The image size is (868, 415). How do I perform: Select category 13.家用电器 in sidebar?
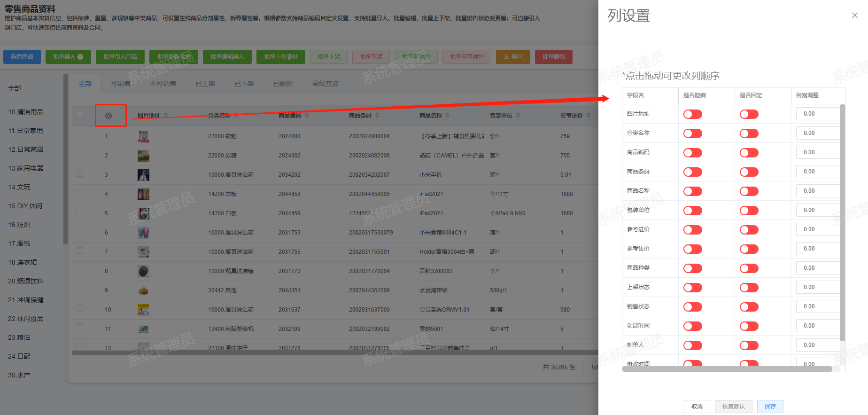click(26, 168)
